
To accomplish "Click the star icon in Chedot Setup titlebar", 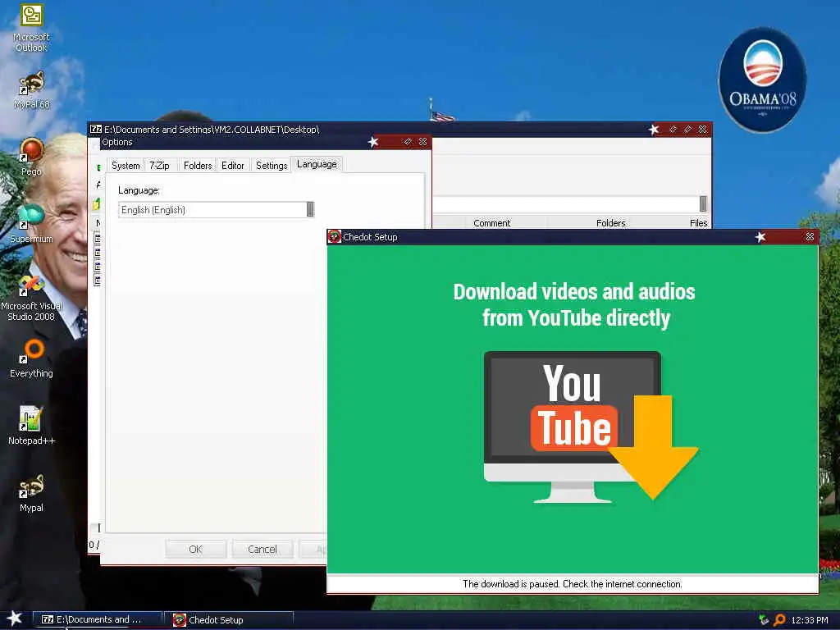I will [x=760, y=237].
